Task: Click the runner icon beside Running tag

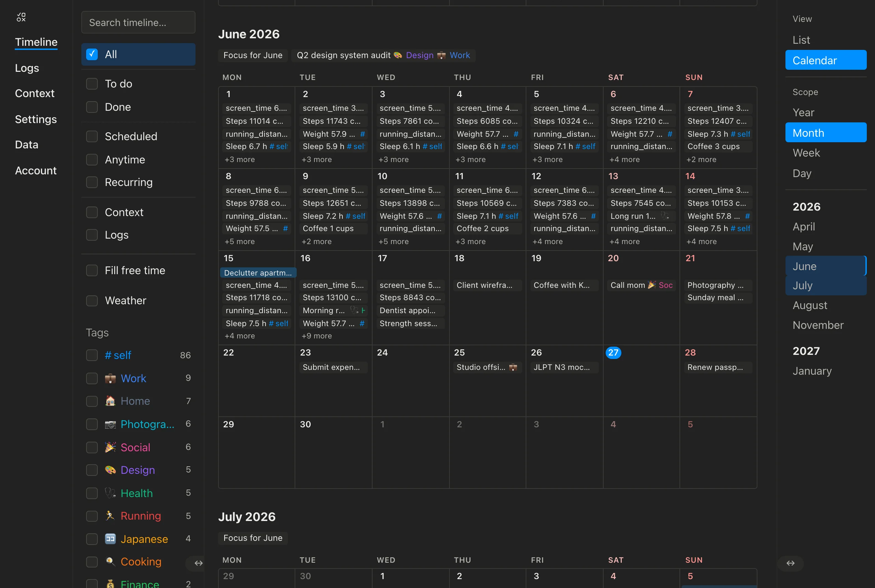Action: (110, 516)
